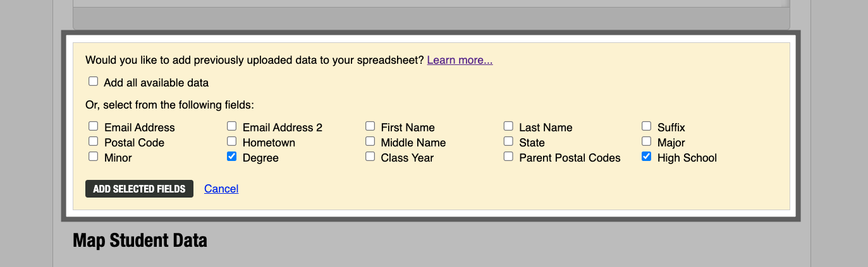
Task: Select the Hometown checkbox
Action: [232, 141]
